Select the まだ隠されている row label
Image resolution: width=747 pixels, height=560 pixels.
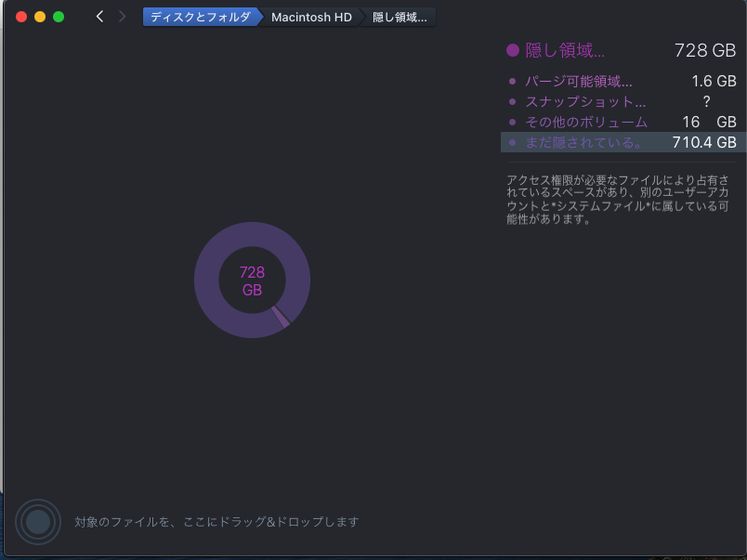(584, 143)
